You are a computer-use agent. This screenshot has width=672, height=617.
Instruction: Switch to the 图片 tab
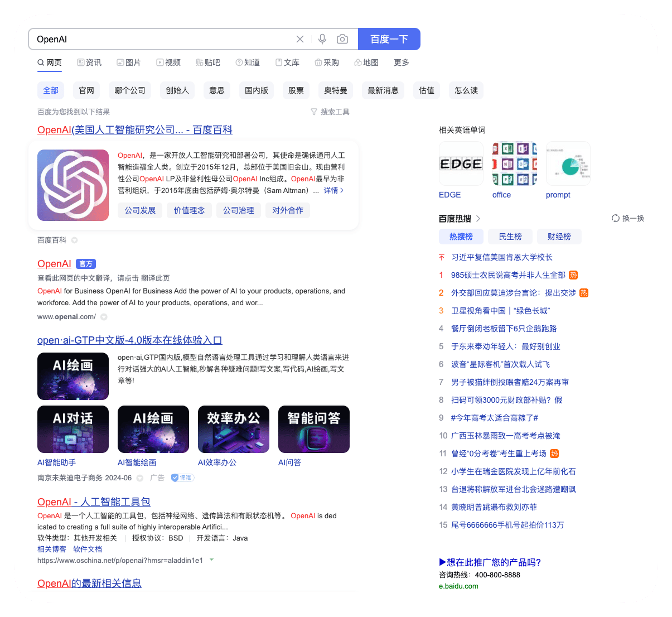coord(129,62)
